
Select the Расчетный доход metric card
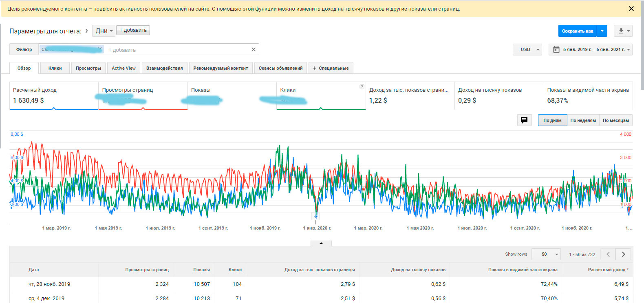pos(54,96)
